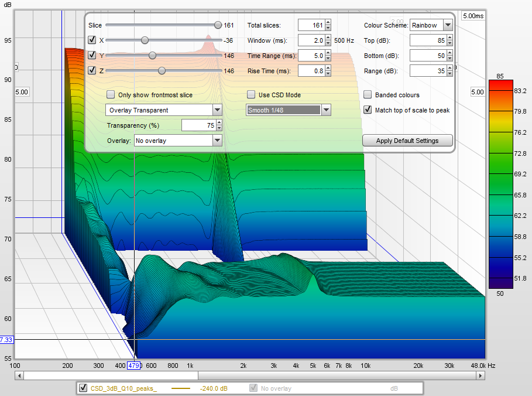Decrease Window (ms) value with down arrow
This screenshot has height=396, width=532.
(x=328, y=43)
